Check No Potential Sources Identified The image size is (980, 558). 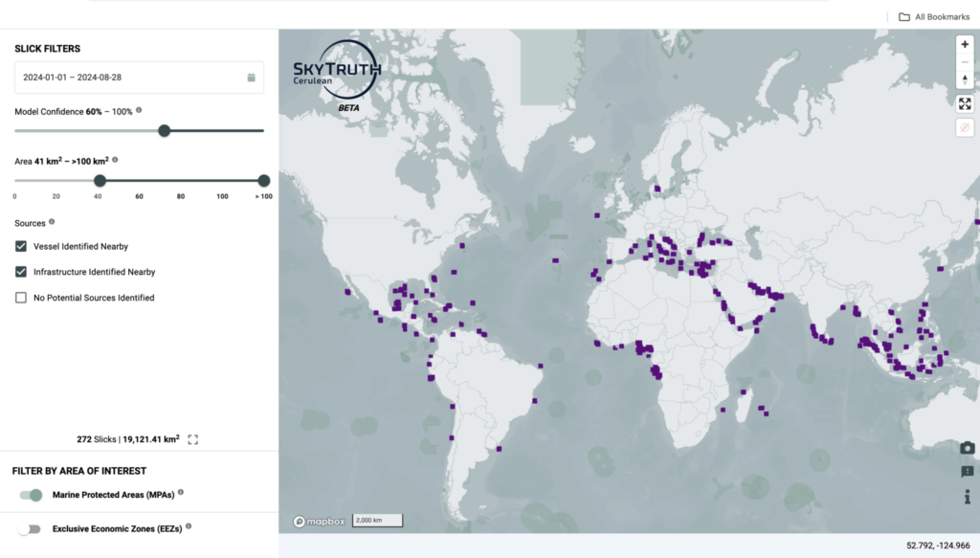coord(21,298)
